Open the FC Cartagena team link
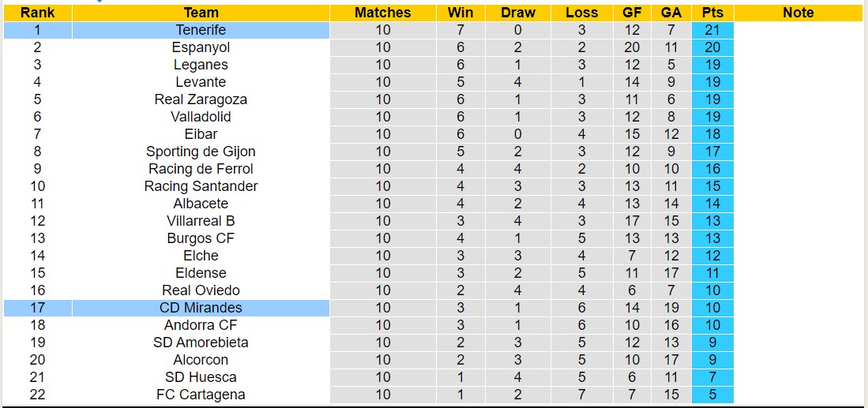The image size is (868, 408). click(201, 395)
